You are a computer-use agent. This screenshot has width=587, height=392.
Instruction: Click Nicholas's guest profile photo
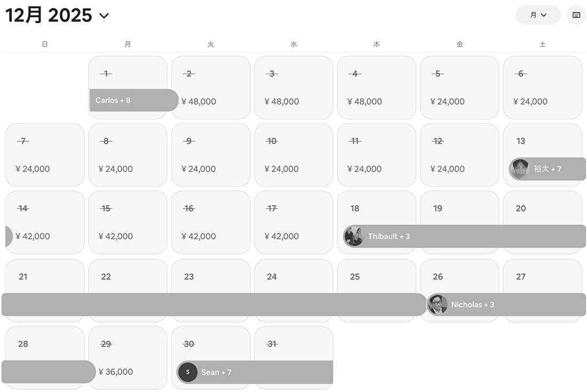[437, 305]
